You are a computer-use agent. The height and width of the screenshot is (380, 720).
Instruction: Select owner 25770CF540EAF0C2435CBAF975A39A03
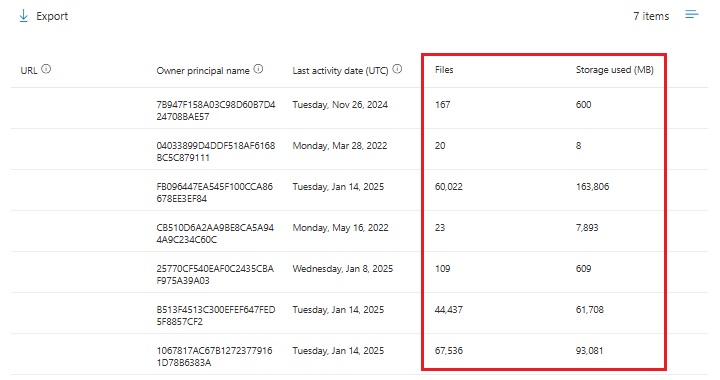[x=215, y=274]
